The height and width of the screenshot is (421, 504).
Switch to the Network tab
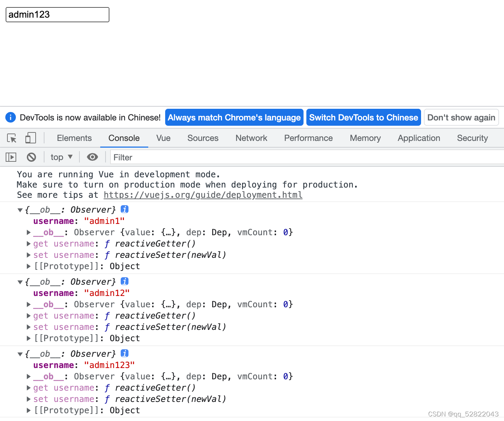tap(251, 138)
